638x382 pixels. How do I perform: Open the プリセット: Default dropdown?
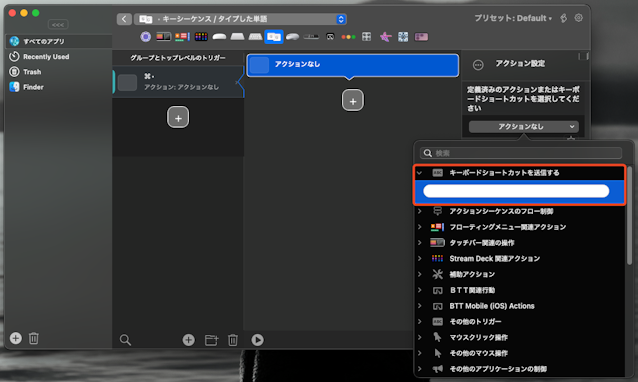click(x=513, y=18)
